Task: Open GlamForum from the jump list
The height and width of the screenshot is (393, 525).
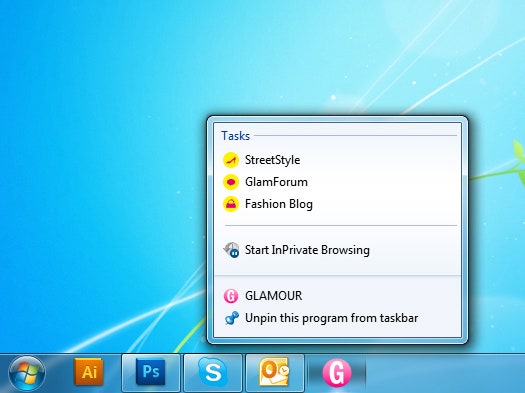Action: pyautogui.click(x=338, y=182)
